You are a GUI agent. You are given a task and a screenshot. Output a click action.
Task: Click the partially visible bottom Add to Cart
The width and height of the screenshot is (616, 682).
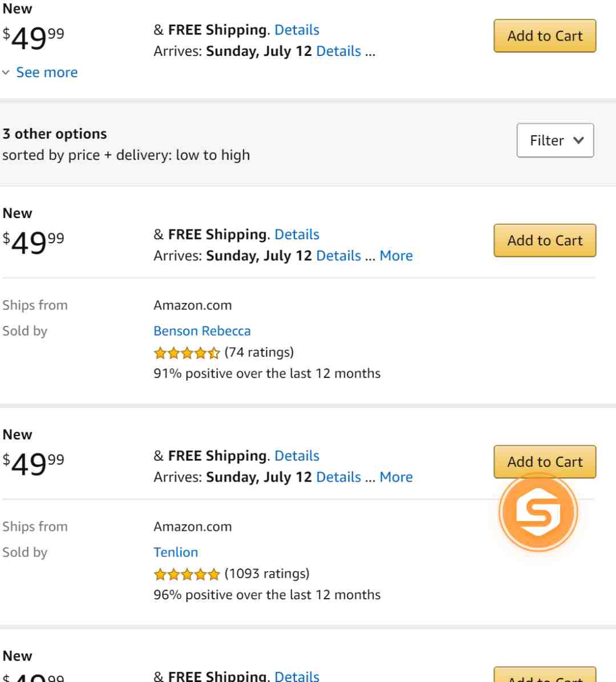tap(545, 675)
